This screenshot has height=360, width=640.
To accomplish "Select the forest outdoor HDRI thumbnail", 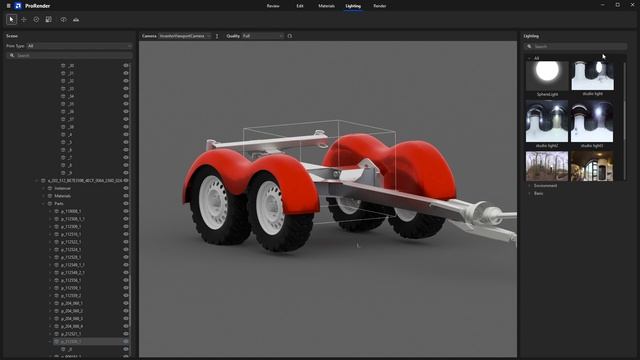I will click(x=547, y=166).
